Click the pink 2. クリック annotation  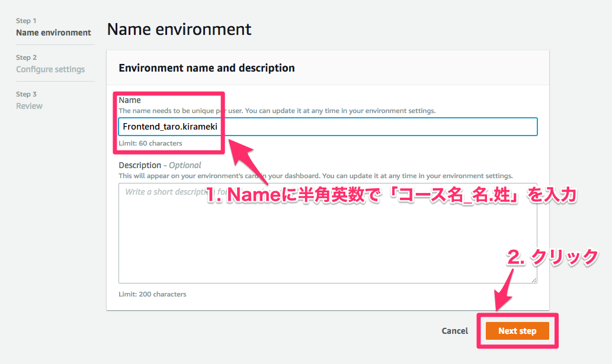coord(553,257)
